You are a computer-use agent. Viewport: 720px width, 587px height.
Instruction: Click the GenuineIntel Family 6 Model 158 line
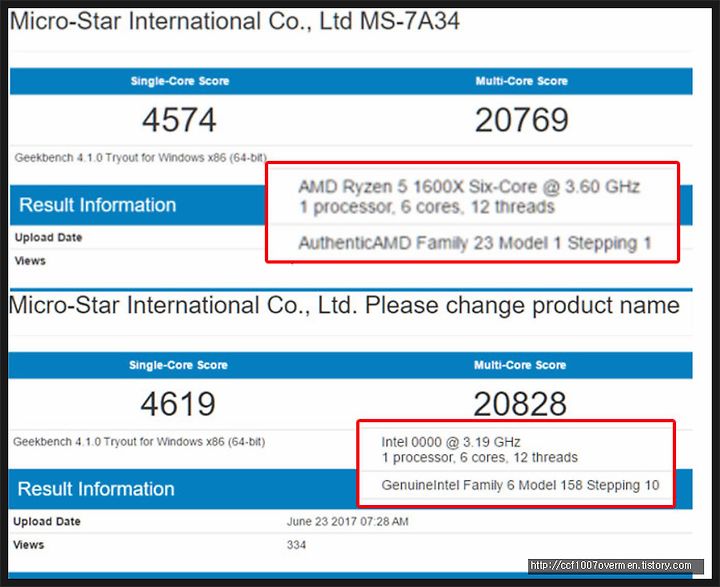[x=520, y=485]
